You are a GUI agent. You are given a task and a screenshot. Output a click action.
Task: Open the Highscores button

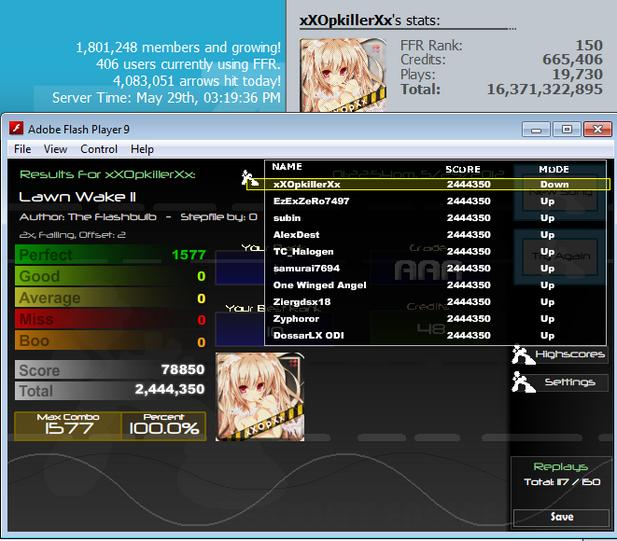[569, 355]
